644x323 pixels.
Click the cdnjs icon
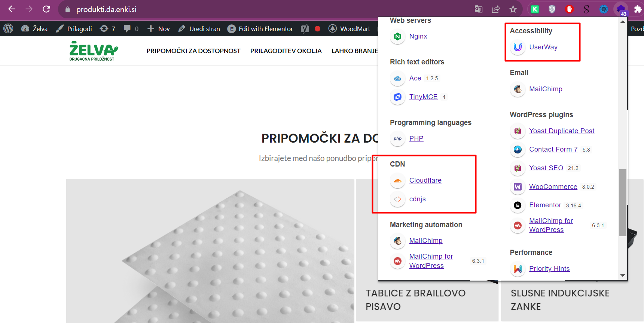[397, 199]
